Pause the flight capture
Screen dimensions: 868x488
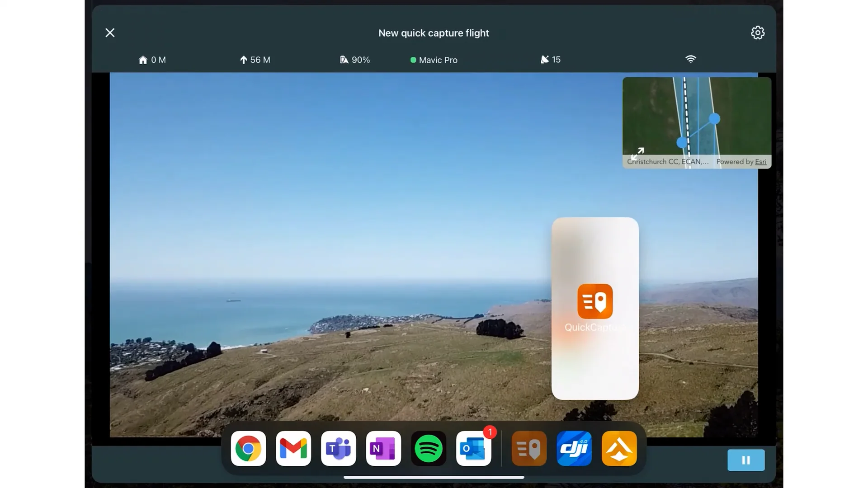(746, 460)
